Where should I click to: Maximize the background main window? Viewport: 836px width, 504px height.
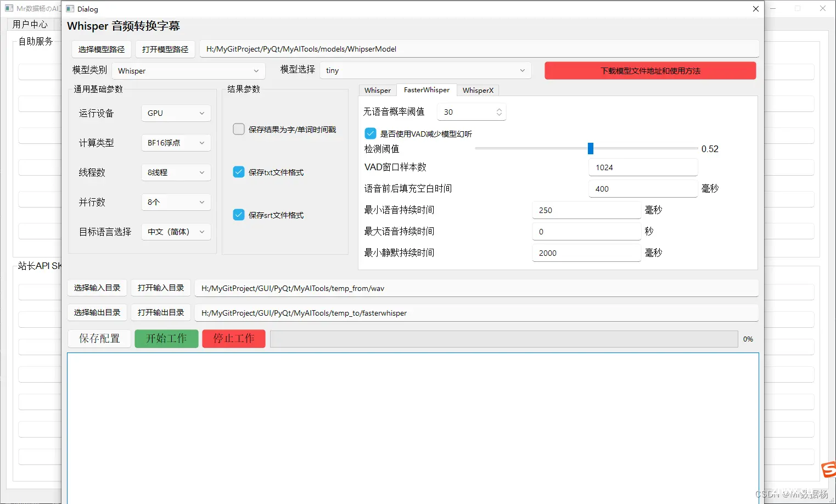pos(798,8)
